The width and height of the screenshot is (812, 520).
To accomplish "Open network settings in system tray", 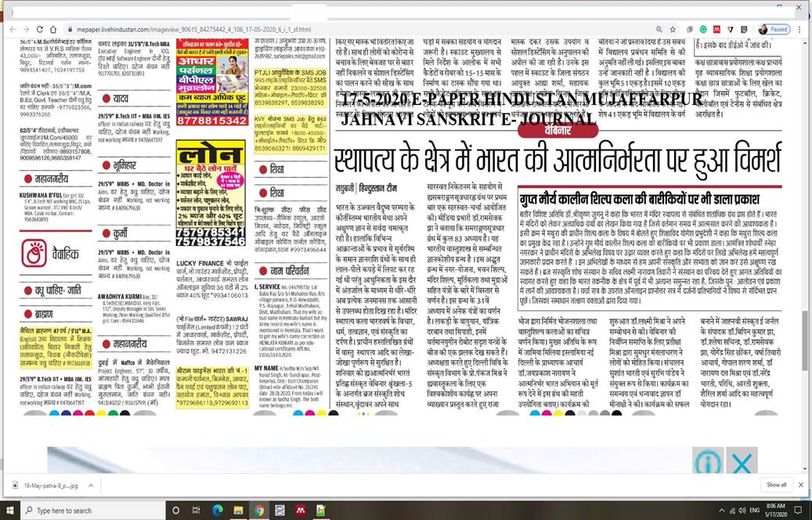I will [732, 511].
